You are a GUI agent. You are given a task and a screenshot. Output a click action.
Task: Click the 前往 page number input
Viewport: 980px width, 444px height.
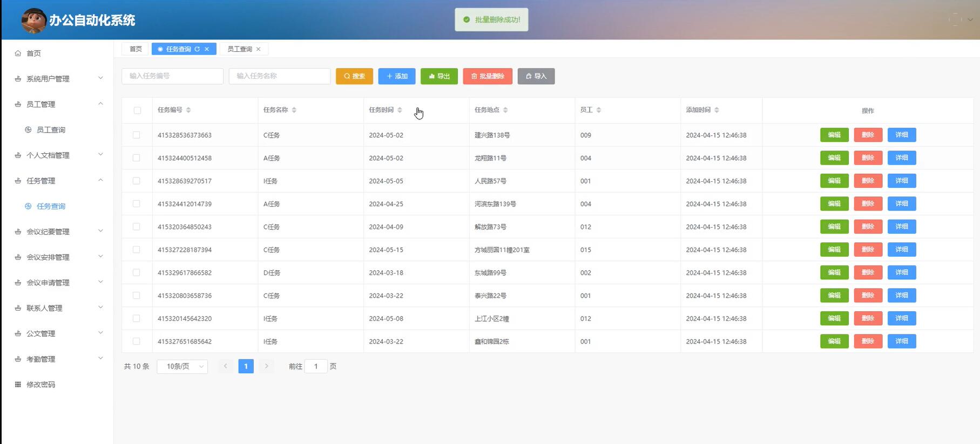pyautogui.click(x=316, y=366)
